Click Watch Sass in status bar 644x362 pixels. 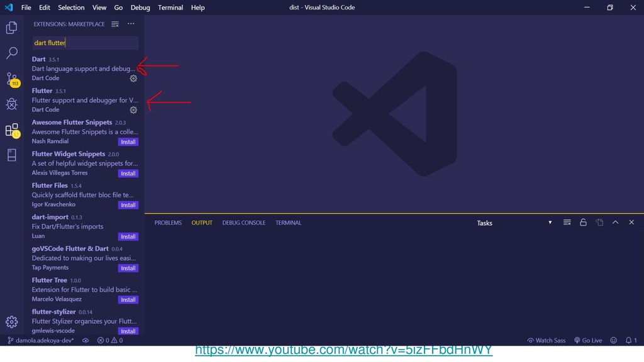click(547, 340)
